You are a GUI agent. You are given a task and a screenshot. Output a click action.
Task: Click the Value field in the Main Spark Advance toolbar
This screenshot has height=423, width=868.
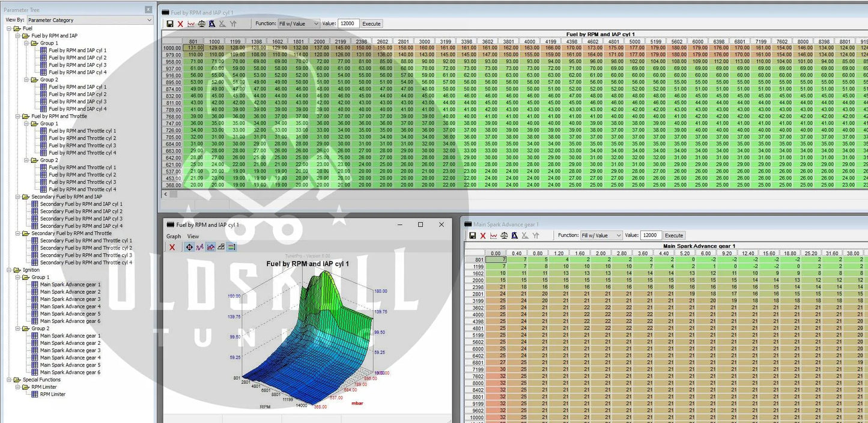coord(651,236)
